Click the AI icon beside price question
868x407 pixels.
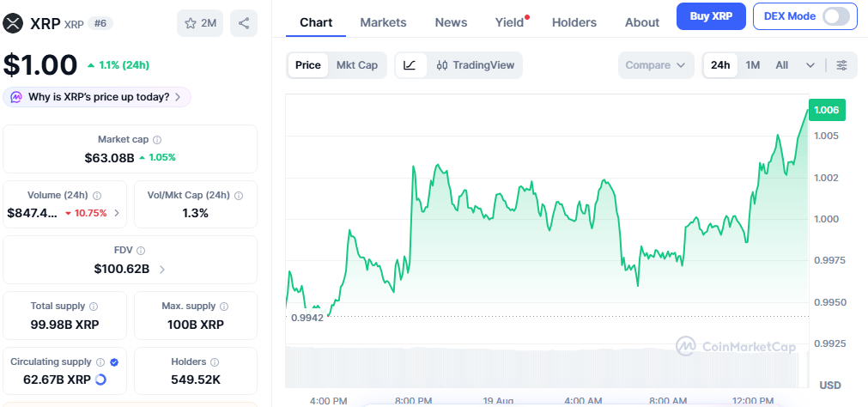16,97
